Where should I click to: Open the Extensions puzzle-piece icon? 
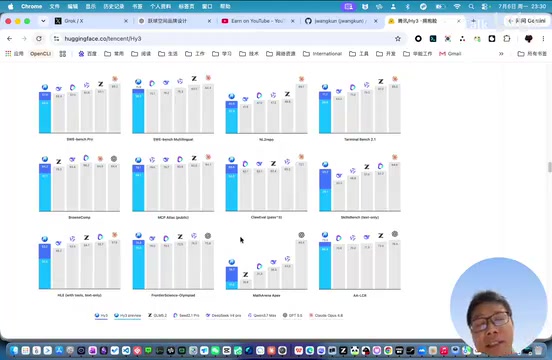click(x=507, y=39)
